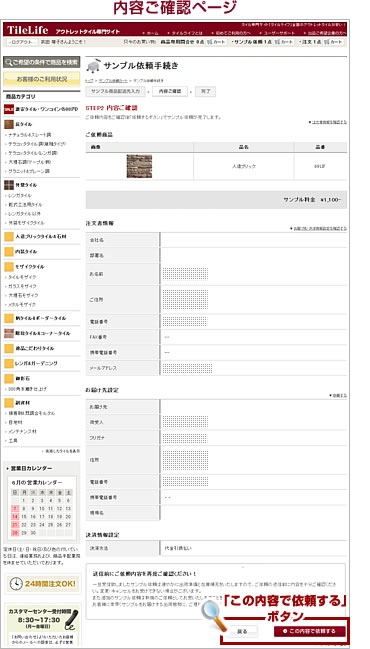Click the 外壁タイル brown grid icon

click(9, 185)
